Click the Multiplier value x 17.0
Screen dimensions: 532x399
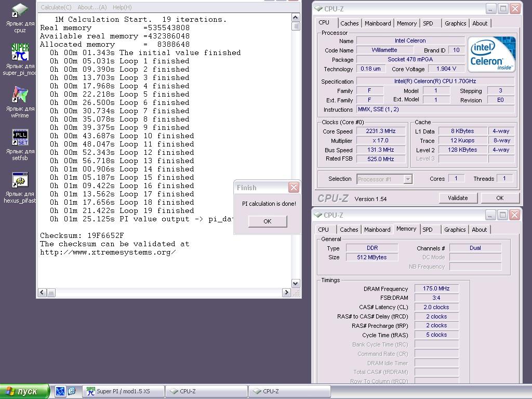coord(381,140)
